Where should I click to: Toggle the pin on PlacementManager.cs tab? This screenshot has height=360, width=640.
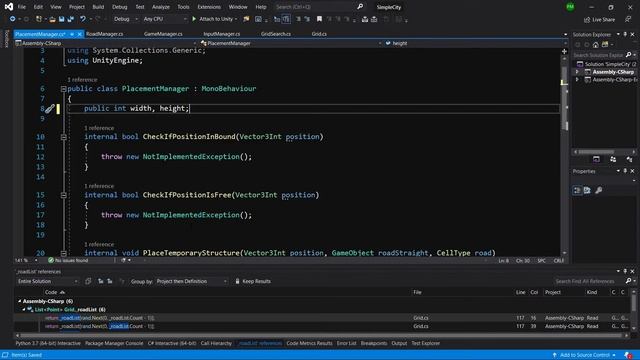[x=72, y=34]
